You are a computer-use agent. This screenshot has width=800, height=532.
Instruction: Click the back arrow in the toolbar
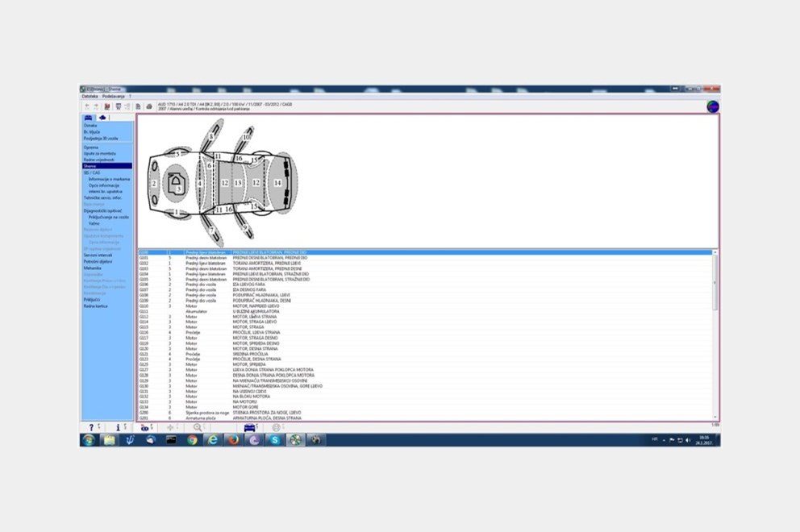pyautogui.click(x=87, y=106)
